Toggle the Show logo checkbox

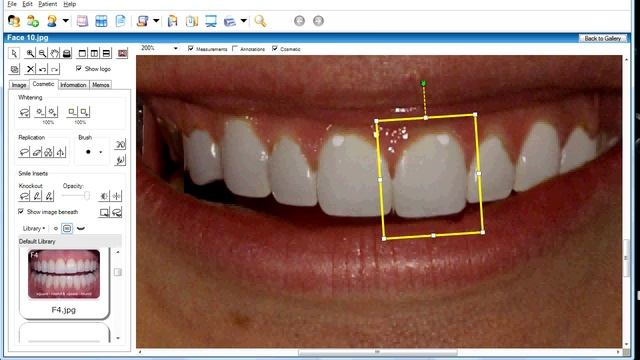[x=79, y=69]
